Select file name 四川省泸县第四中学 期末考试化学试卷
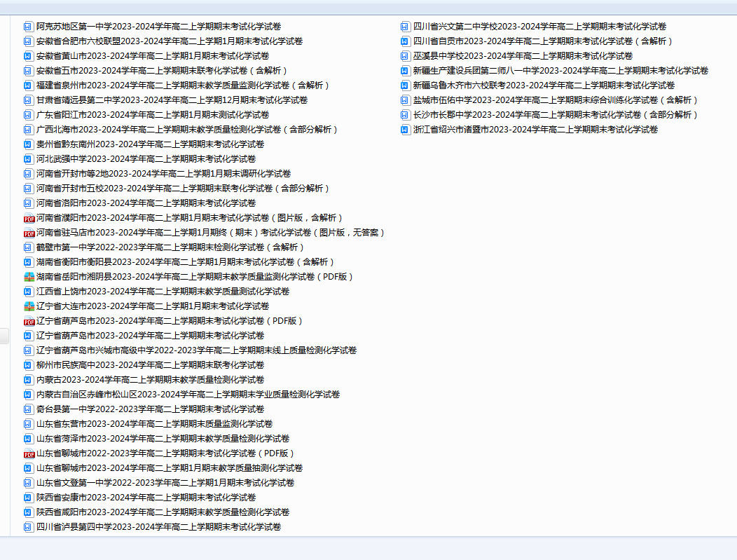Image resolution: width=737 pixels, height=560 pixels. point(159,527)
